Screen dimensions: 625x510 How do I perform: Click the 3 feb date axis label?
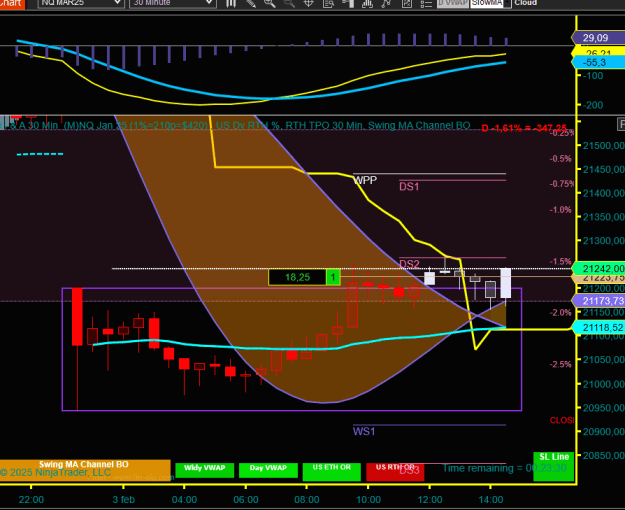(124, 500)
